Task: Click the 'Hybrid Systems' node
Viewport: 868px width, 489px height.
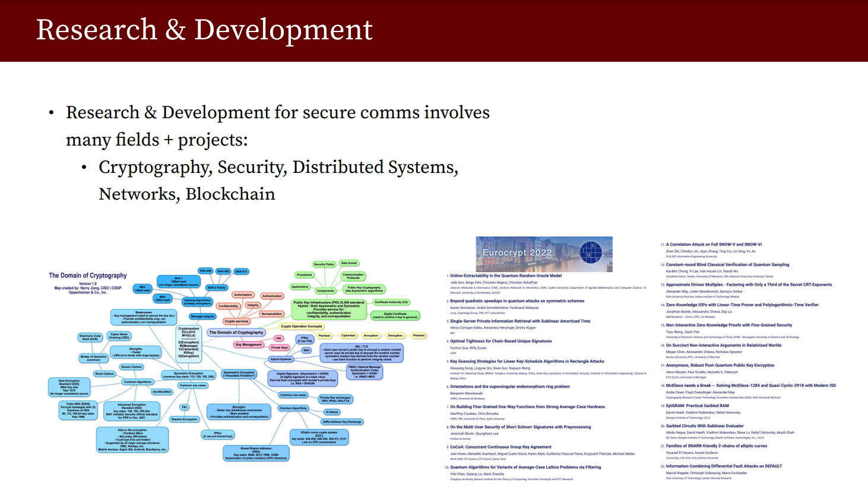Action: (x=281, y=359)
